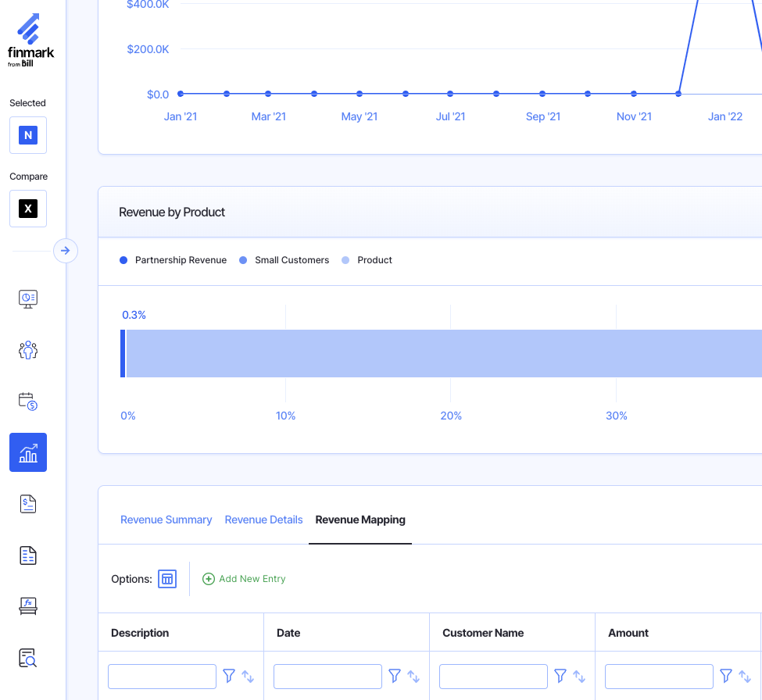The height and width of the screenshot is (700, 762).
Task: Open the dashboard monitor icon in sidebar
Action: tap(28, 298)
